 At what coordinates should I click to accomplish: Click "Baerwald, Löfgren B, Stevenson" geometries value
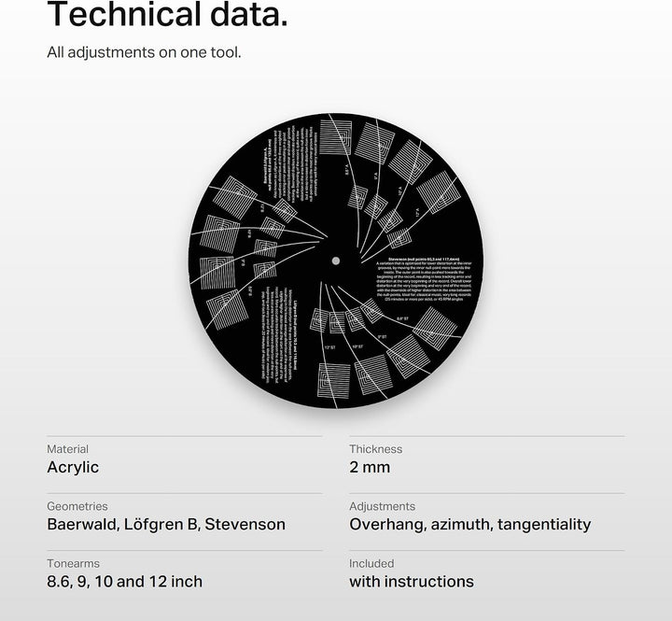coord(166,524)
